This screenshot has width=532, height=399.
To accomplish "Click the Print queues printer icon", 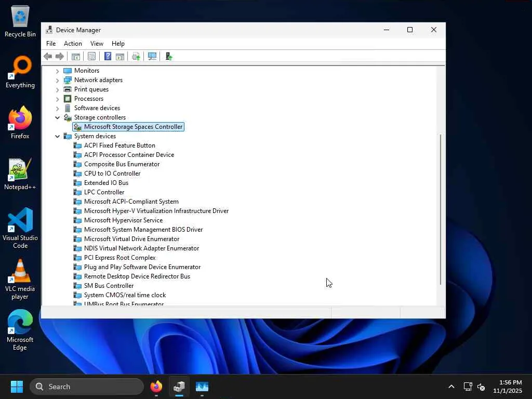I will coord(68,89).
